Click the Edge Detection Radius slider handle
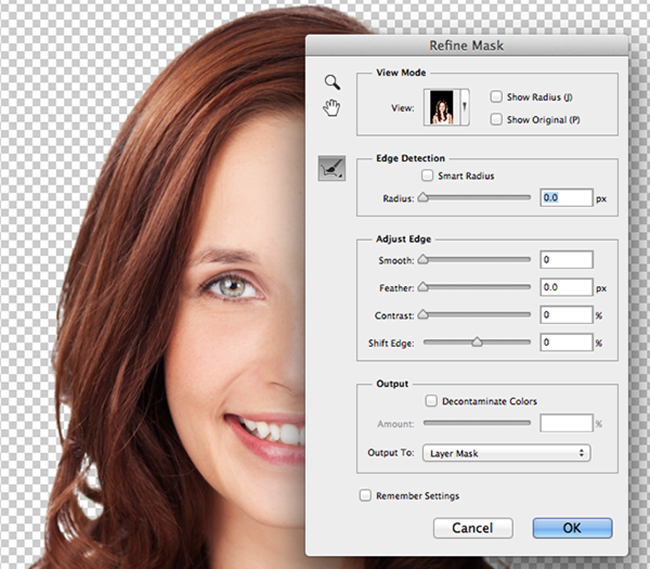 423,198
